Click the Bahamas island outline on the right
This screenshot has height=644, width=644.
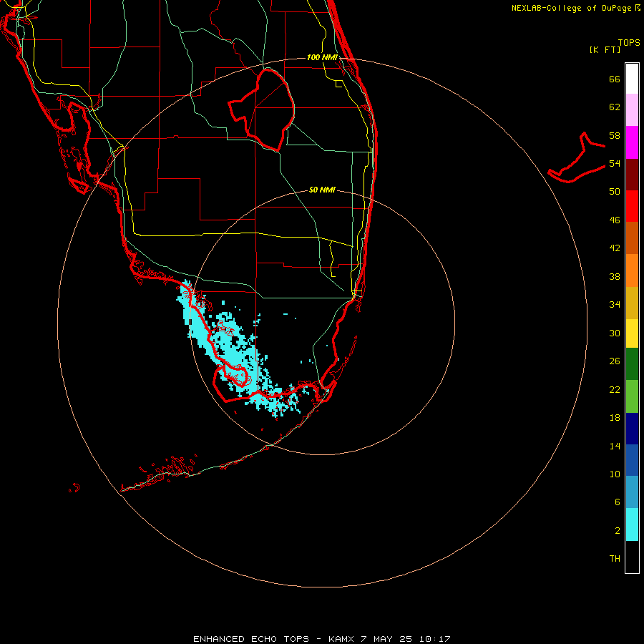pyautogui.click(x=577, y=157)
